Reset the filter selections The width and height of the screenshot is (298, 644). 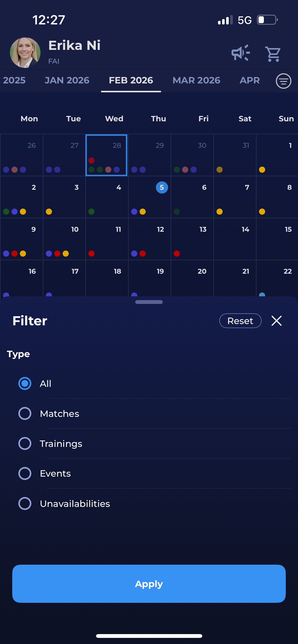[x=240, y=321]
